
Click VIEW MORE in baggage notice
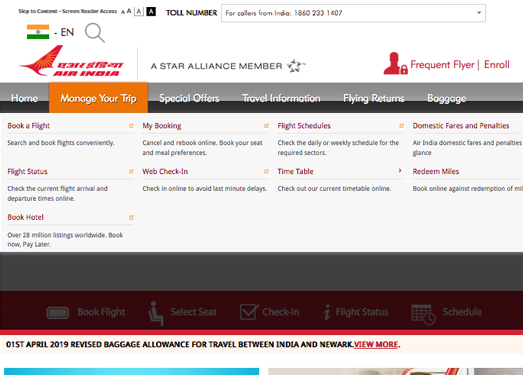[376, 345]
